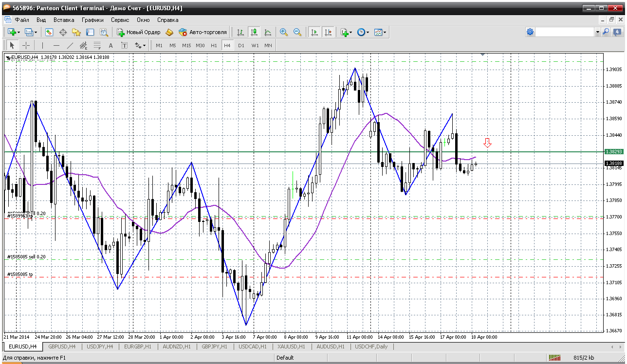Zoom in on the chart
This screenshot has height=364, width=627.
(283, 32)
